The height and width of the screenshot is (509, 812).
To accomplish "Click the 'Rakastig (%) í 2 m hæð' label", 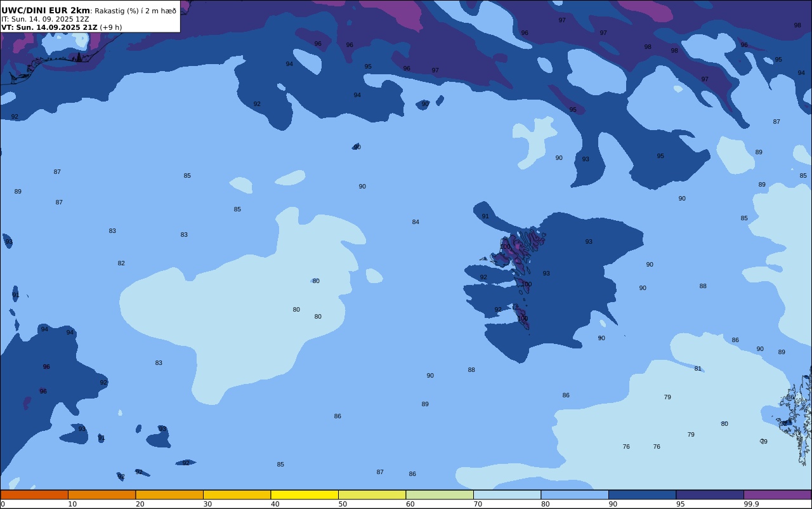I will 136,11.
